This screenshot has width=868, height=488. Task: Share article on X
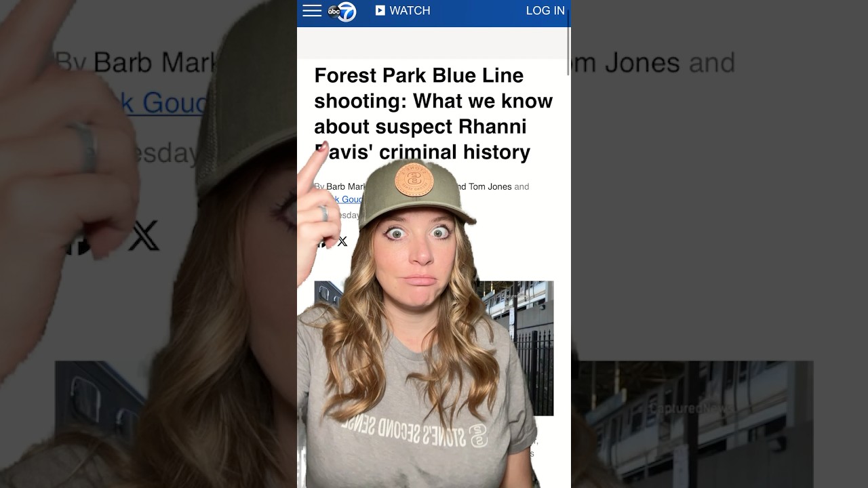[342, 241]
